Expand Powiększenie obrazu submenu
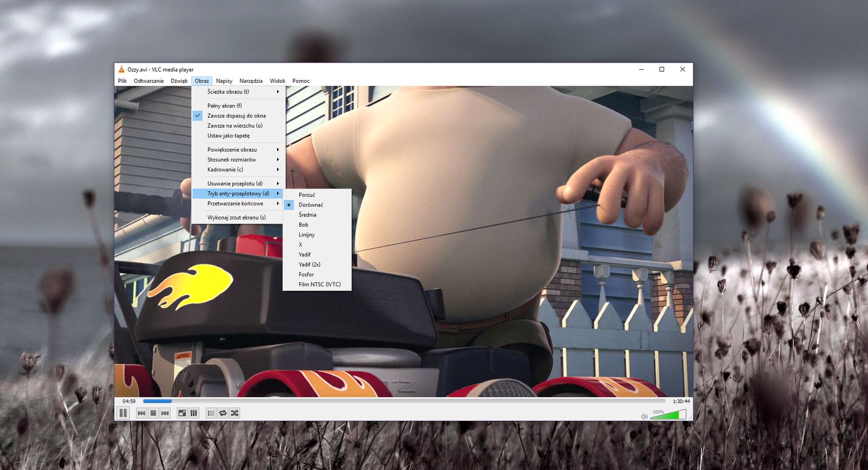Image resolution: width=868 pixels, height=470 pixels. (x=238, y=149)
